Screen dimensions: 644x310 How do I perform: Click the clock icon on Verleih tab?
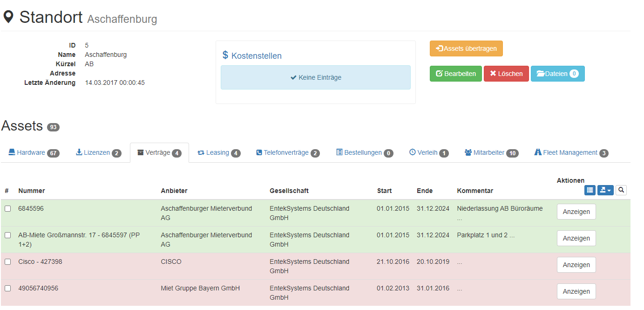[x=412, y=152]
